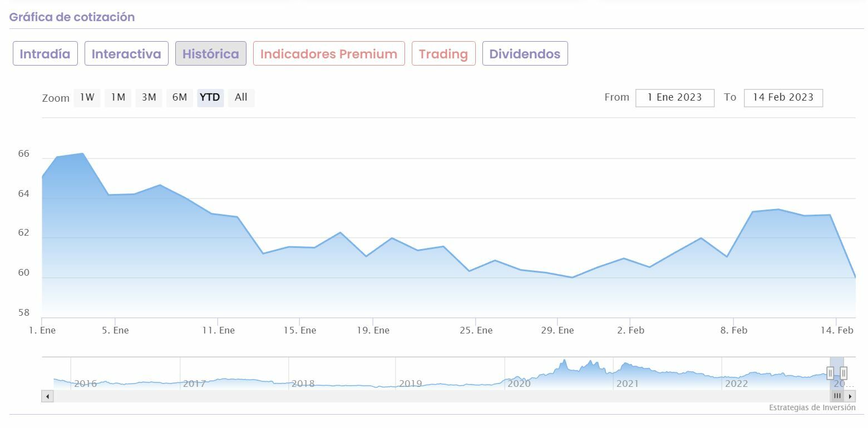Screen dimensions: 868x428
Task: Click the navigator scrollbar thumb grip
Action: [837, 396]
